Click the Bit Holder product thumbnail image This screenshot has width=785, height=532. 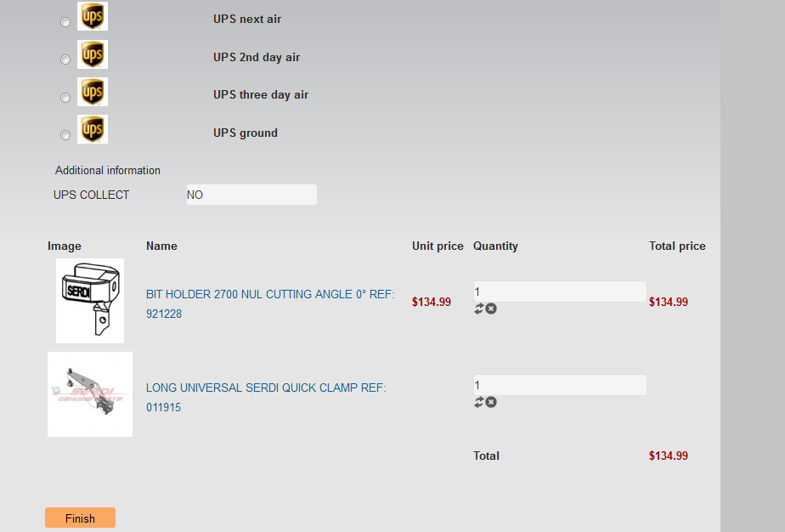click(90, 301)
